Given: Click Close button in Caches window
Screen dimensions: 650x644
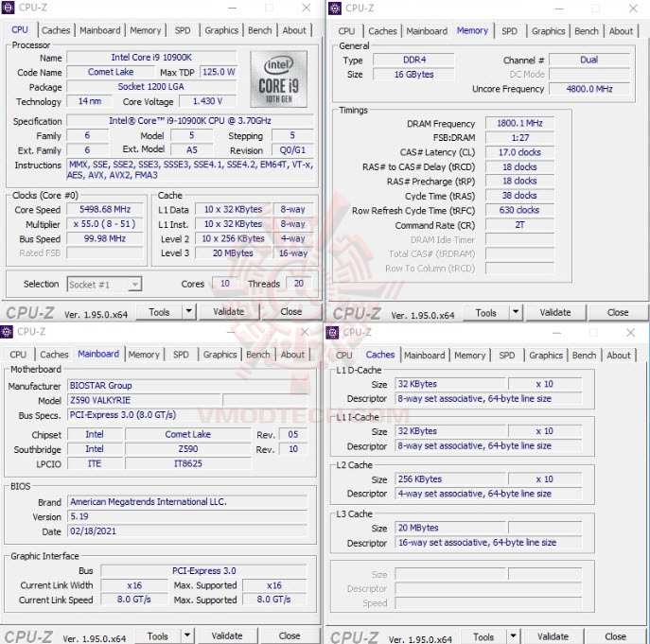Looking at the screenshot, I should (615, 636).
